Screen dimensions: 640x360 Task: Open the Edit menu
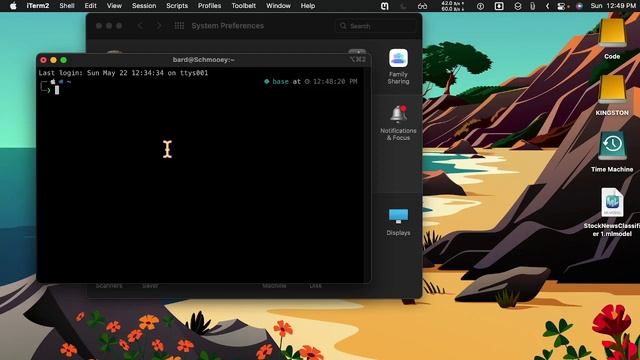[x=91, y=6]
